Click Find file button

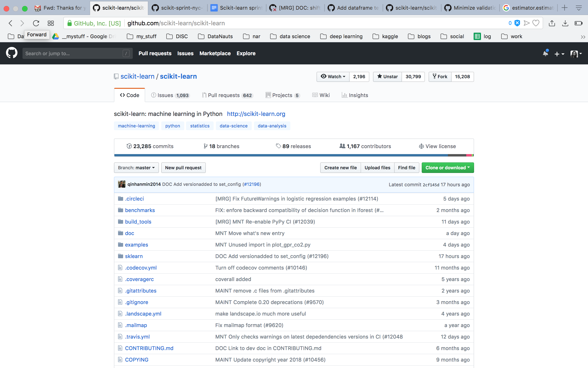tap(407, 168)
